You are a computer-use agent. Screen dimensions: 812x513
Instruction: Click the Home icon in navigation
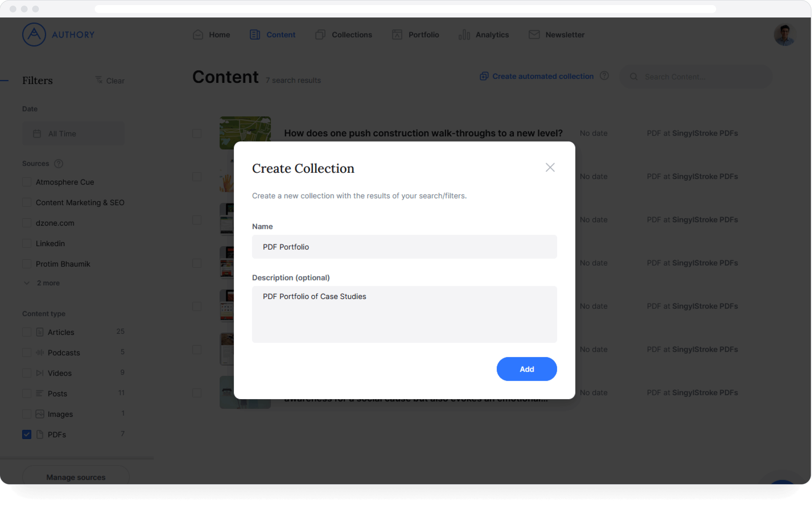pyautogui.click(x=198, y=35)
